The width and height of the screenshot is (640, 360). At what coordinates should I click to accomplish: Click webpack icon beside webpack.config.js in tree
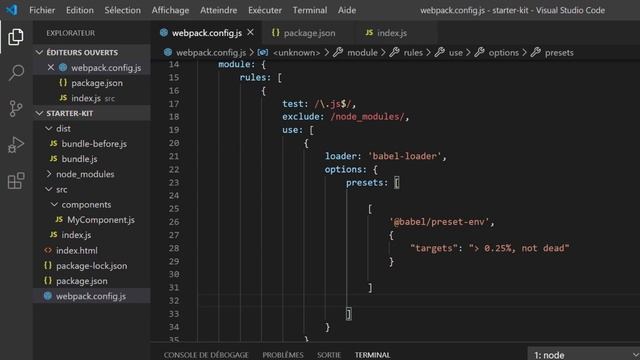(x=48, y=296)
